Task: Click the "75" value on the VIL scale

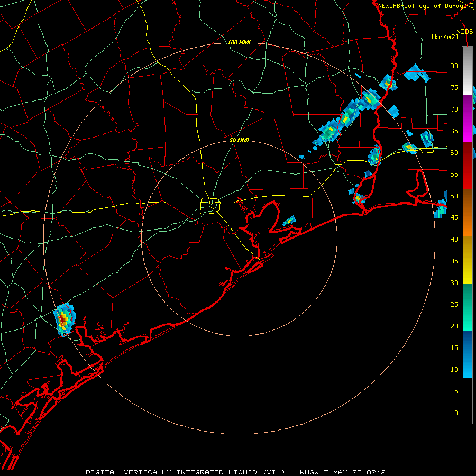Action: pyautogui.click(x=454, y=87)
